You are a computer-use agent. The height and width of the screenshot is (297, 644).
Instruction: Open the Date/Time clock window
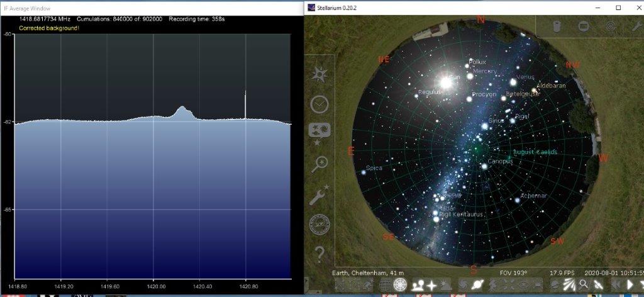pos(319,104)
